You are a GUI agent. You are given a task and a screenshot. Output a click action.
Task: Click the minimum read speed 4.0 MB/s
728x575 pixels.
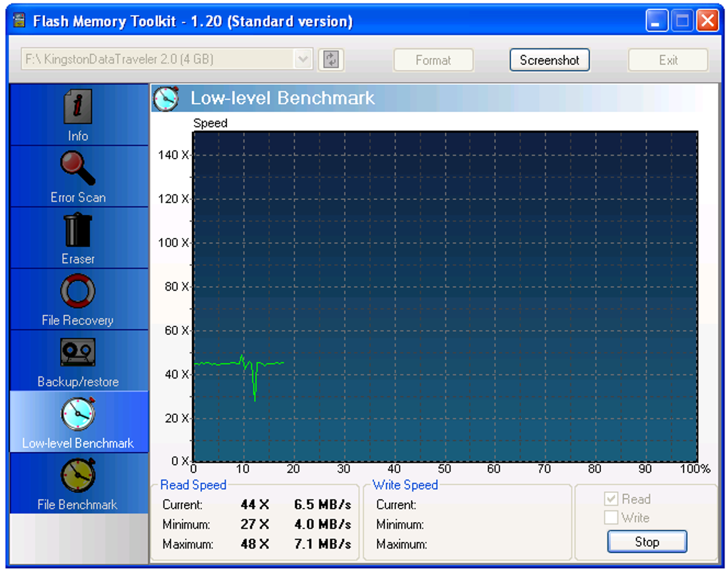[x=323, y=524]
